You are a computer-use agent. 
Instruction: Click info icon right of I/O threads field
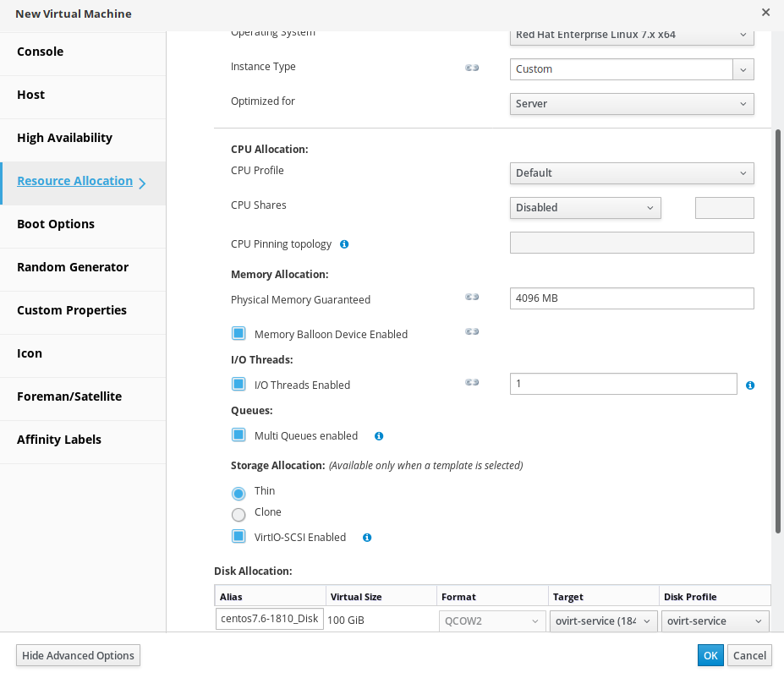[750, 385]
